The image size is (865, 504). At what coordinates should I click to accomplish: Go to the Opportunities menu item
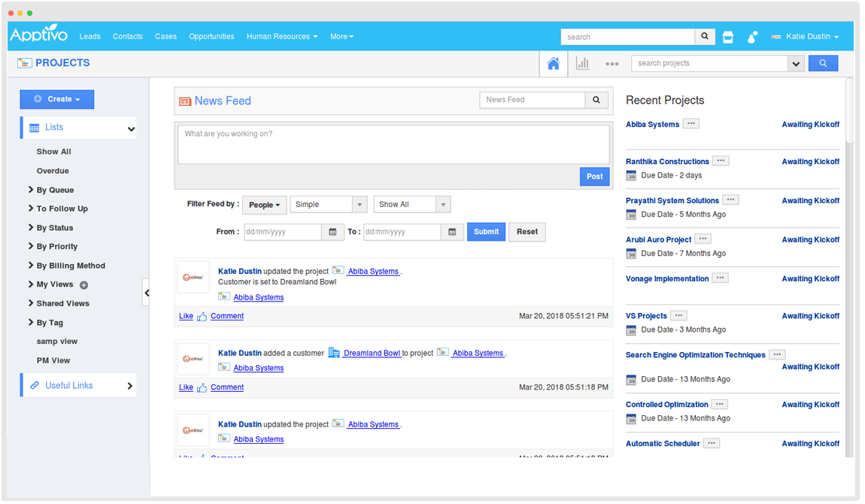pyautogui.click(x=211, y=37)
